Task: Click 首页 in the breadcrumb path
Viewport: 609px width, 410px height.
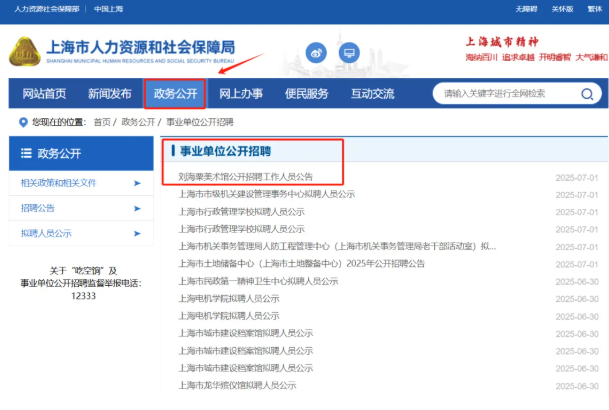Action: pos(102,122)
